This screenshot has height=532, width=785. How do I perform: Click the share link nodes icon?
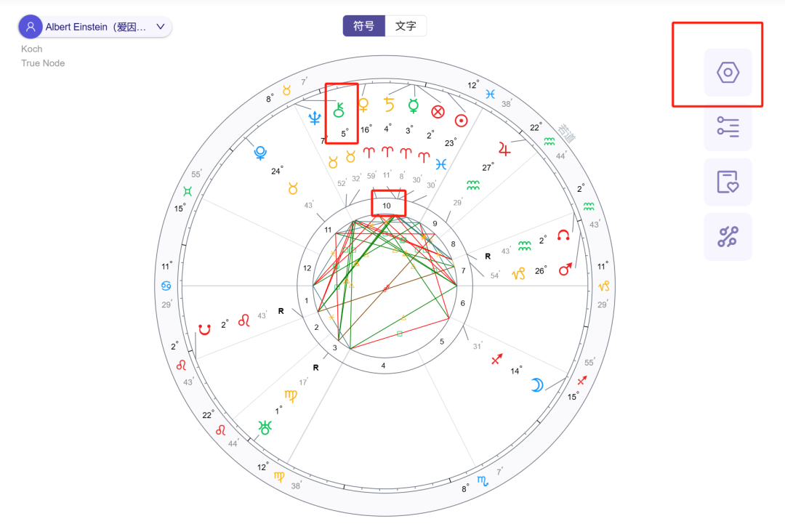[728, 237]
